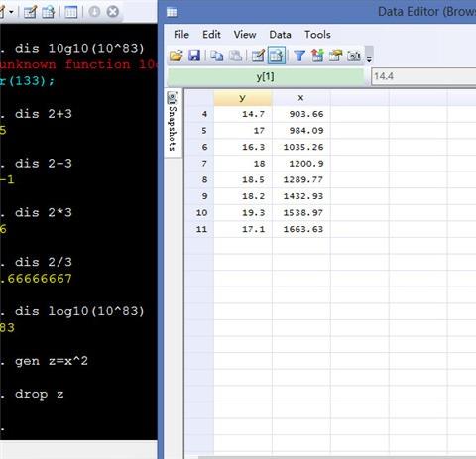The height and width of the screenshot is (459, 476).
Task: Click the Variable Properties icon
Action: 335,56
